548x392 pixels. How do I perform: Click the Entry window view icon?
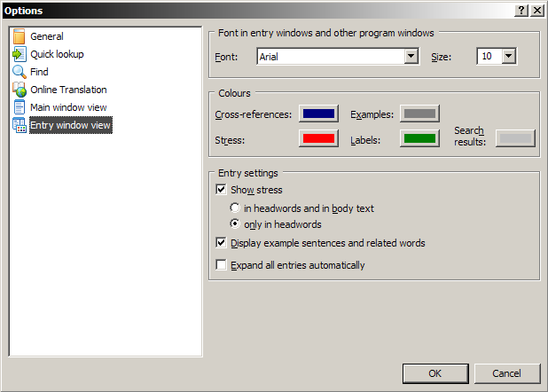20,125
